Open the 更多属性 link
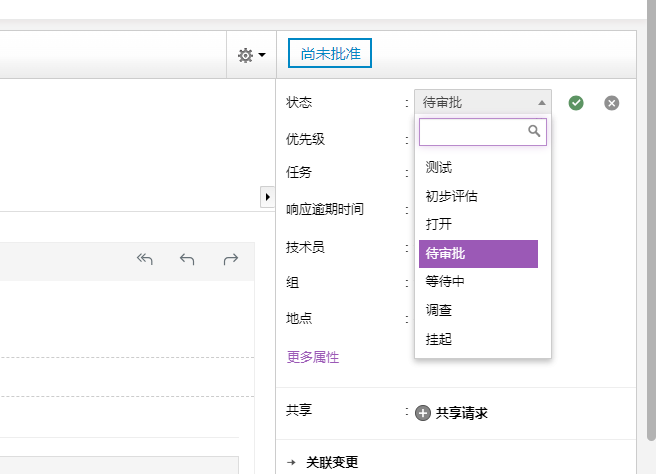The image size is (656, 474). point(313,357)
